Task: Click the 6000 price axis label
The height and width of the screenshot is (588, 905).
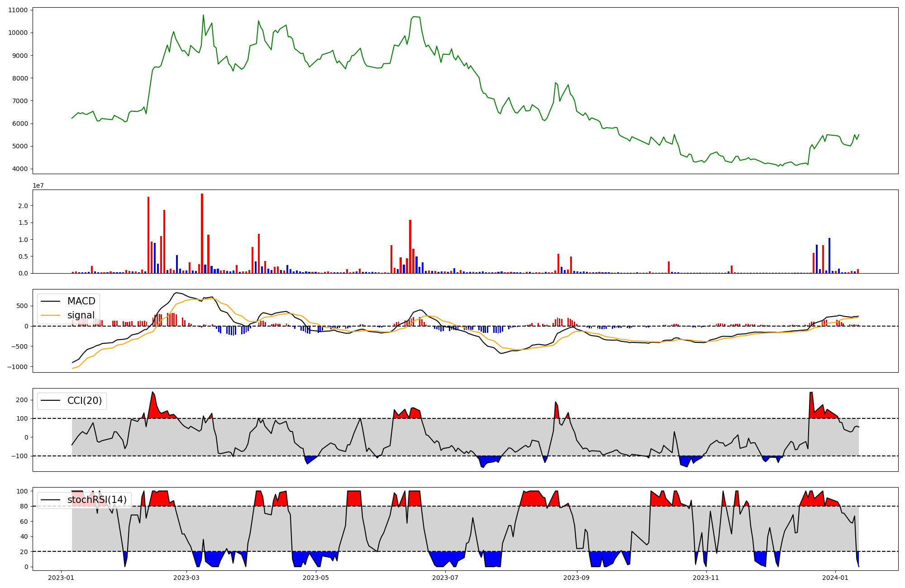Action: (20, 123)
